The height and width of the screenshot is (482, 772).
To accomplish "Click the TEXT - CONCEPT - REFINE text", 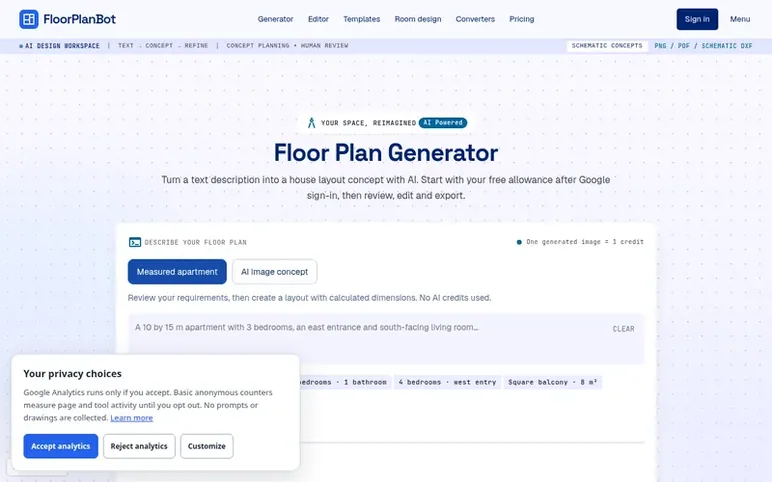I will point(162,46).
